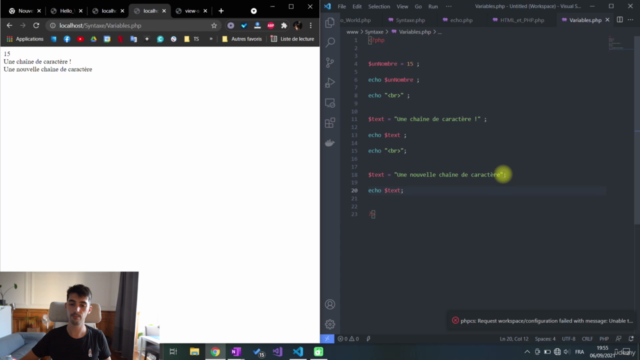Image resolution: width=640 pixels, height=360 pixels.
Task: Click the Syntaxe breadcrumb
Action: pyautogui.click(x=374, y=32)
